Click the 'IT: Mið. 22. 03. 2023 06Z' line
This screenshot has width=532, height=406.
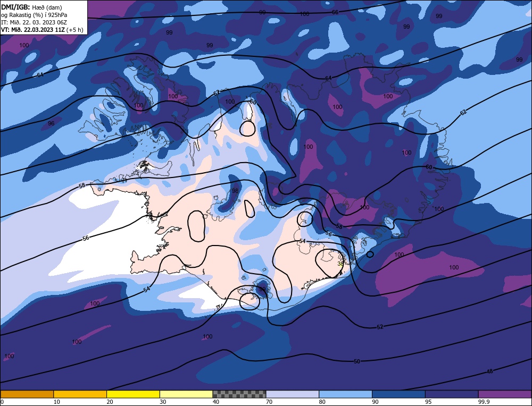pyautogui.click(x=34, y=22)
